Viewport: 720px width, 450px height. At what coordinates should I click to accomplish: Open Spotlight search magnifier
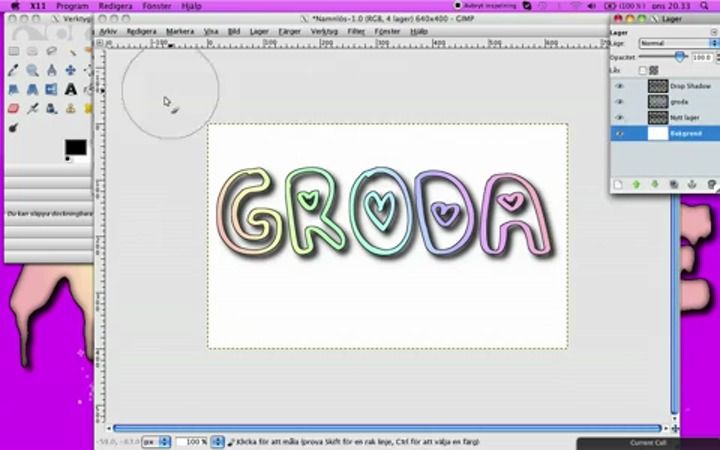(x=704, y=6)
